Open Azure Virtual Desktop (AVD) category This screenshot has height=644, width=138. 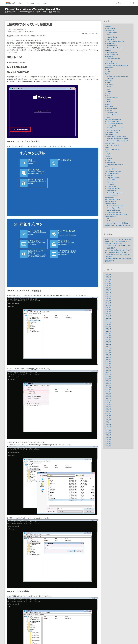click(116, 137)
